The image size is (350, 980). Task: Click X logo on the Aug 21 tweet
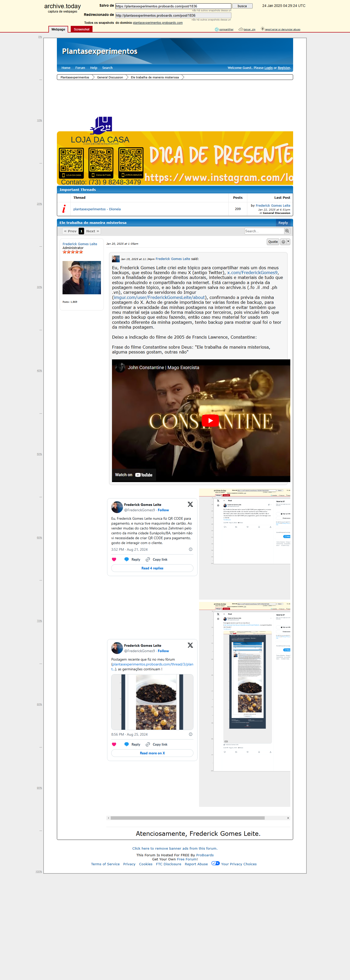(x=190, y=504)
